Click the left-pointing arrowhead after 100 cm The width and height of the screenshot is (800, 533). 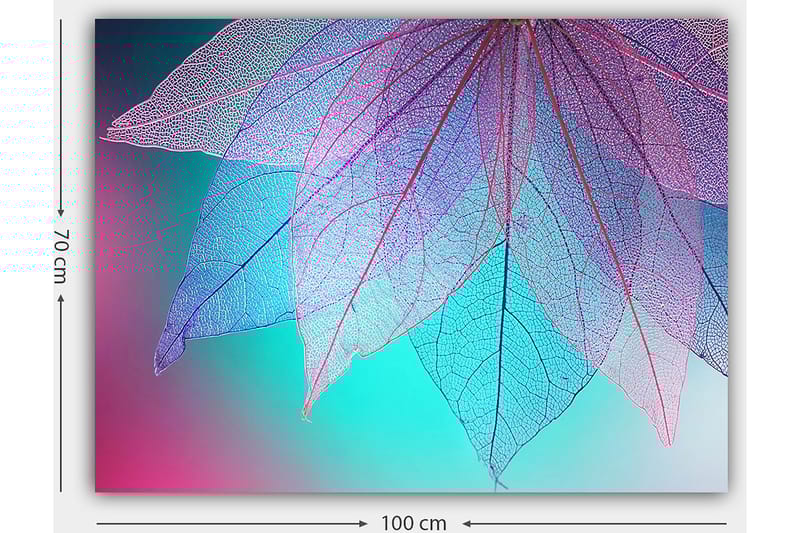(x=467, y=523)
